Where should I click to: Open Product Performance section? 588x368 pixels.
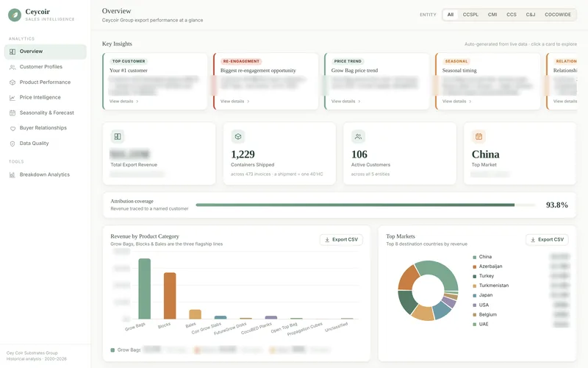tap(46, 82)
